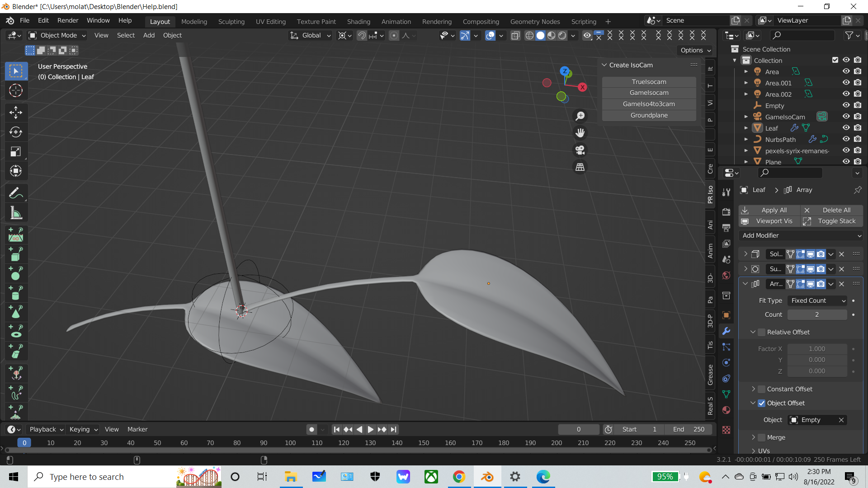Select the Cursor tool in toolbar
The image size is (868, 488).
tap(16, 91)
